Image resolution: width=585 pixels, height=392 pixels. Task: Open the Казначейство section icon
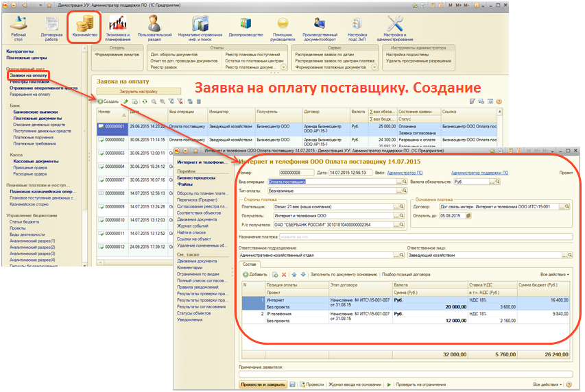click(86, 27)
